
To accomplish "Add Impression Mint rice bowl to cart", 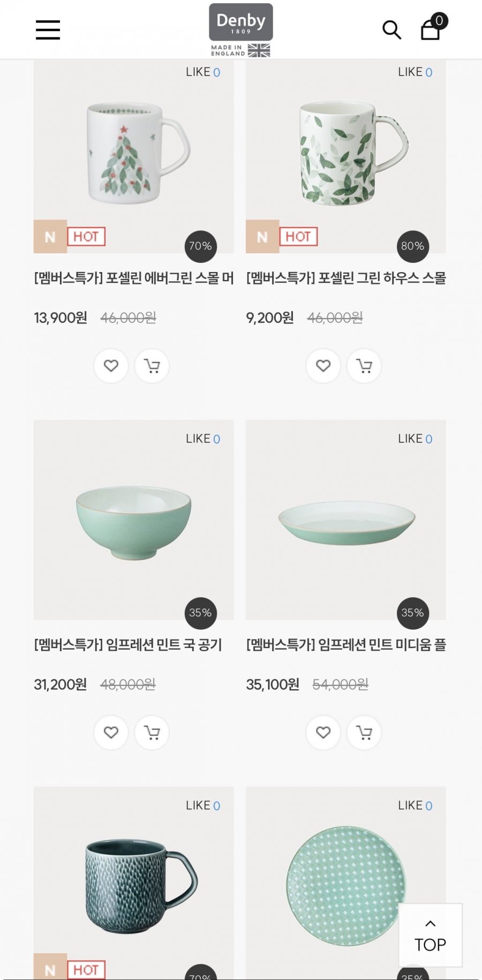I will [152, 733].
